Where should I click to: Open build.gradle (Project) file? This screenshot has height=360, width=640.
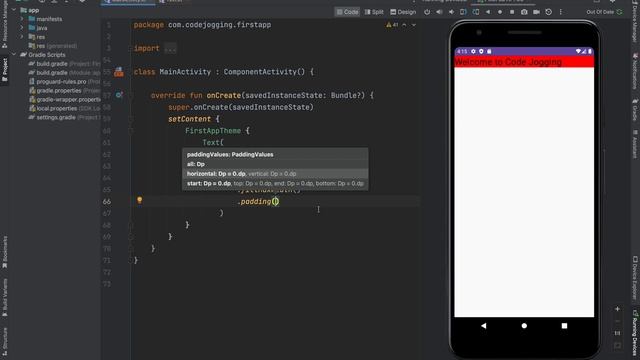pyautogui.click(x=64, y=64)
